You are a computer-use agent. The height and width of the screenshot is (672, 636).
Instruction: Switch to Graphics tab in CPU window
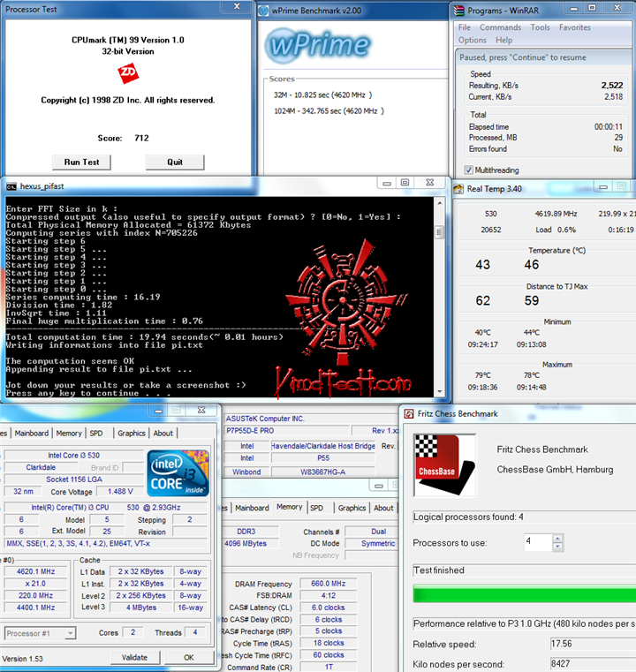click(132, 434)
